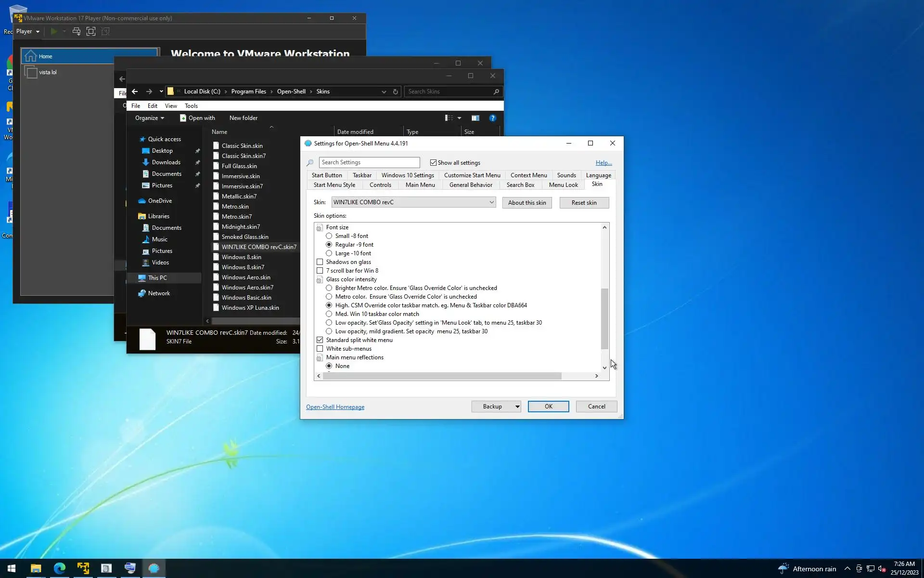Viewport: 924px width, 578px height.
Task: Open File Explorer from taskbar
Action: click(36, 568)
